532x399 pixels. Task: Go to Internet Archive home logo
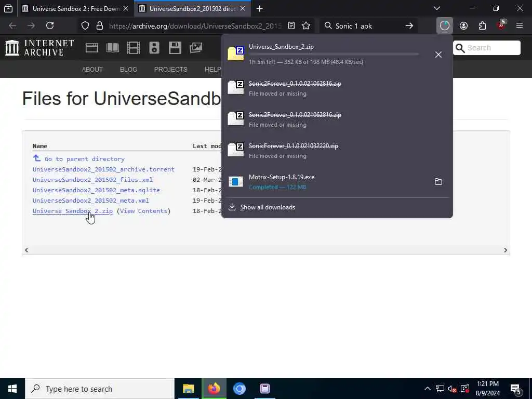coord(39,48)
